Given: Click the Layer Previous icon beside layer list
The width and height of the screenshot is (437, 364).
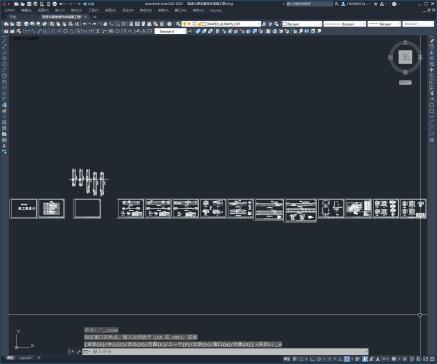Looking at the screenshot, I should coord(270,24).
